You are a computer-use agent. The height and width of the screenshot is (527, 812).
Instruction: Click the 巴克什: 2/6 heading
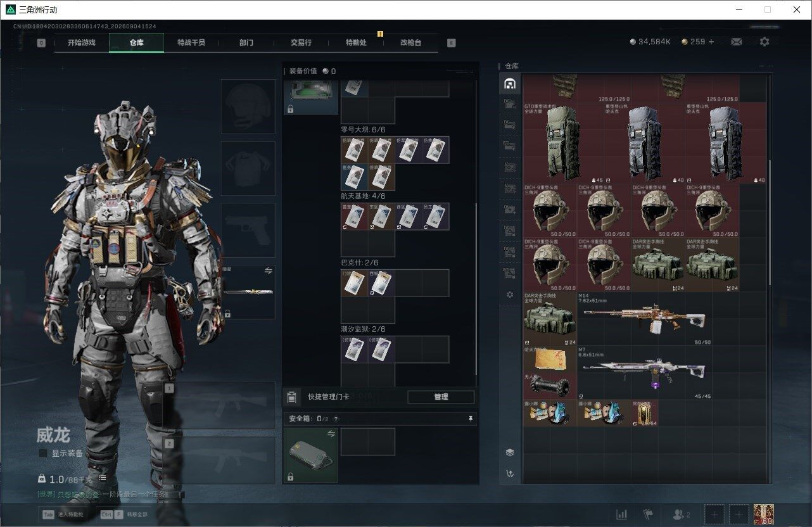pyautogui.click(x=359, y=263)
